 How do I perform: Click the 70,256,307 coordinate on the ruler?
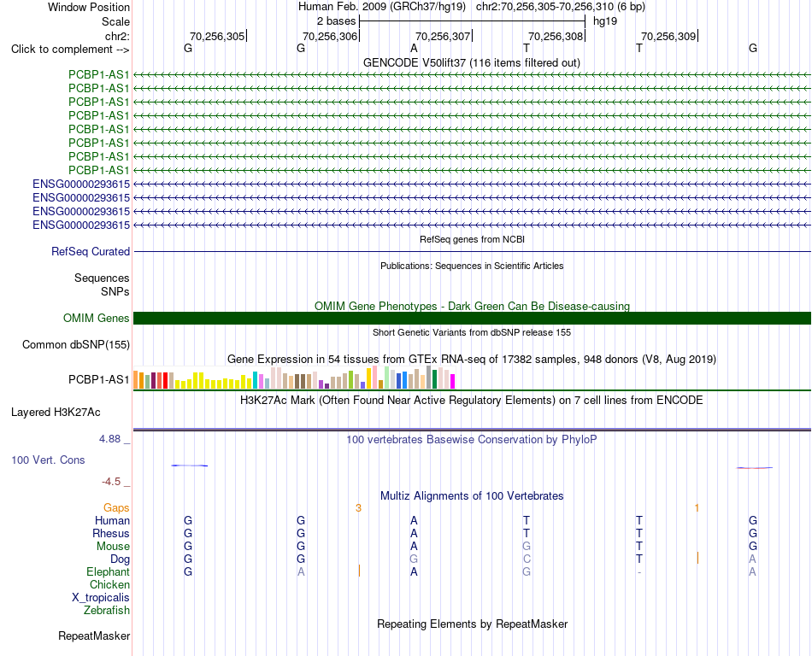point(443,36)
